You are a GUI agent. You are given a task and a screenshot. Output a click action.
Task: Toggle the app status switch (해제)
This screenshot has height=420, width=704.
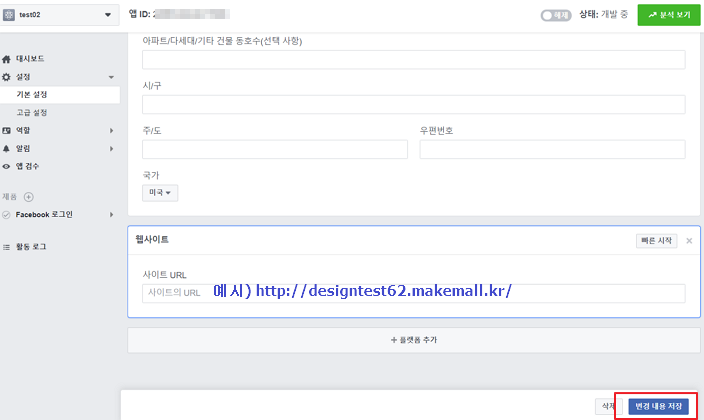click(x=556, y=15)
